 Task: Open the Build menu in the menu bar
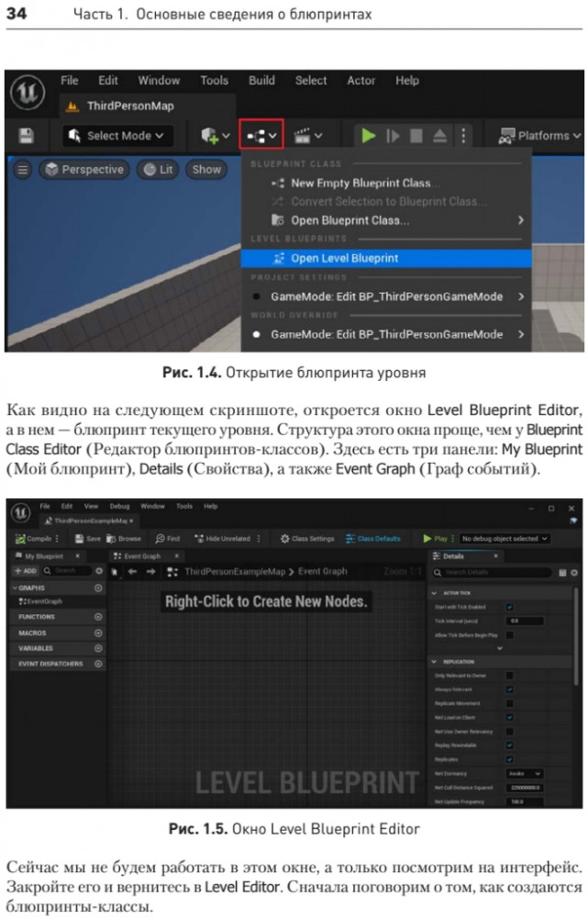261,81
